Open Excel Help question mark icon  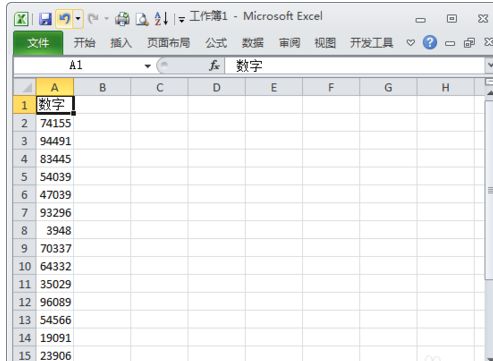tap(430, 43)
